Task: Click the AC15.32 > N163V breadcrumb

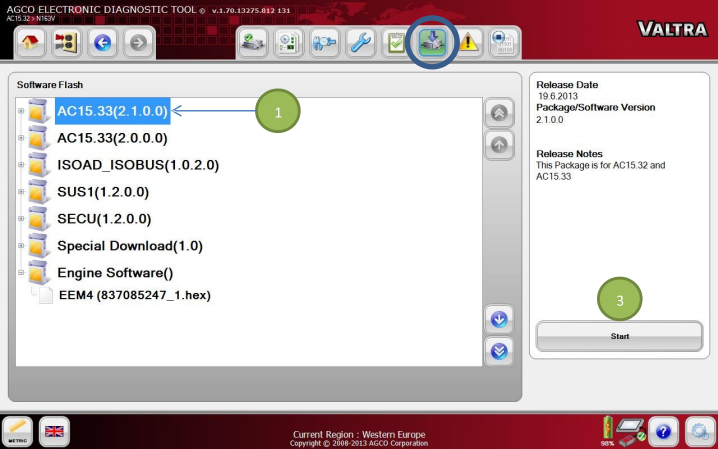Action: [30, 19]
